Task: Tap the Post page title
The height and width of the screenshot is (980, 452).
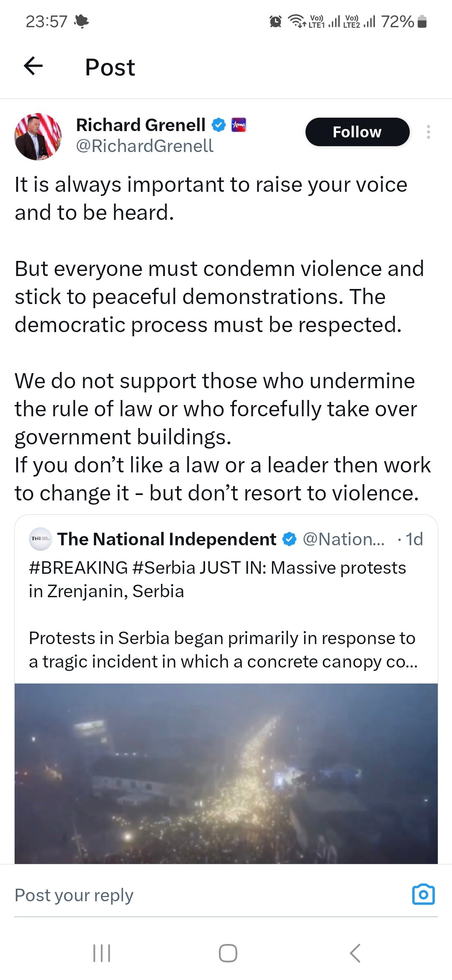Action: [x=110, y=67]
